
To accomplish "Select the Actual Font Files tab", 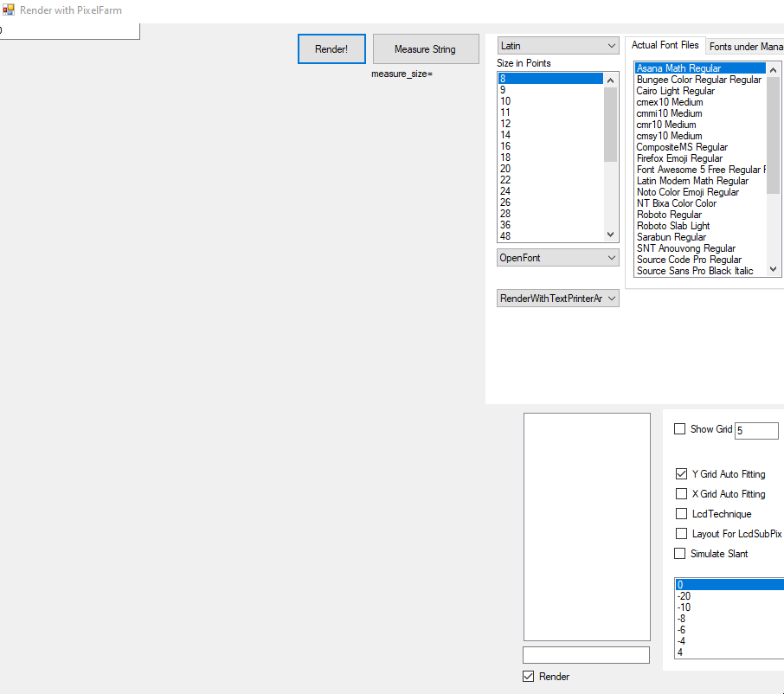I will click(x=666, y=48).
